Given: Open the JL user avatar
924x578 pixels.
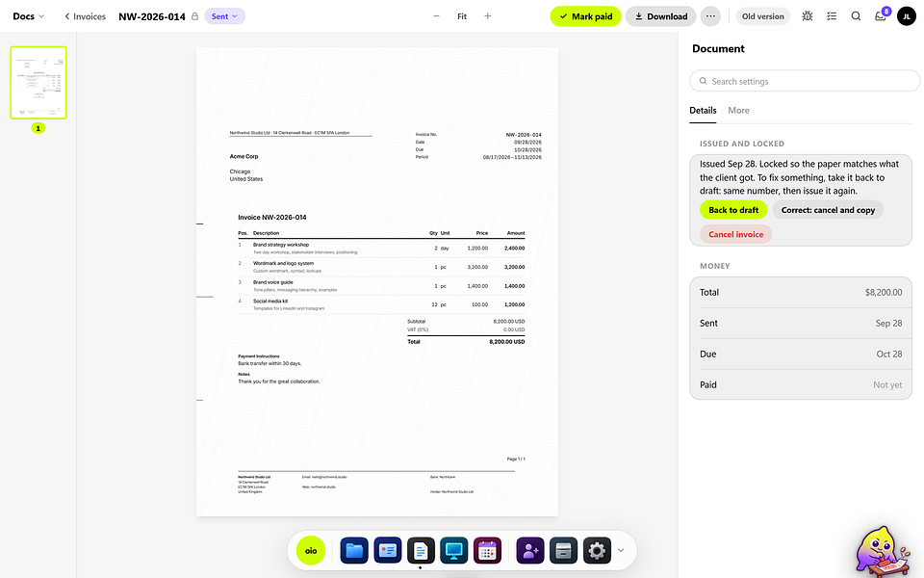Looking at the screenshot, I should pos(907,16).
